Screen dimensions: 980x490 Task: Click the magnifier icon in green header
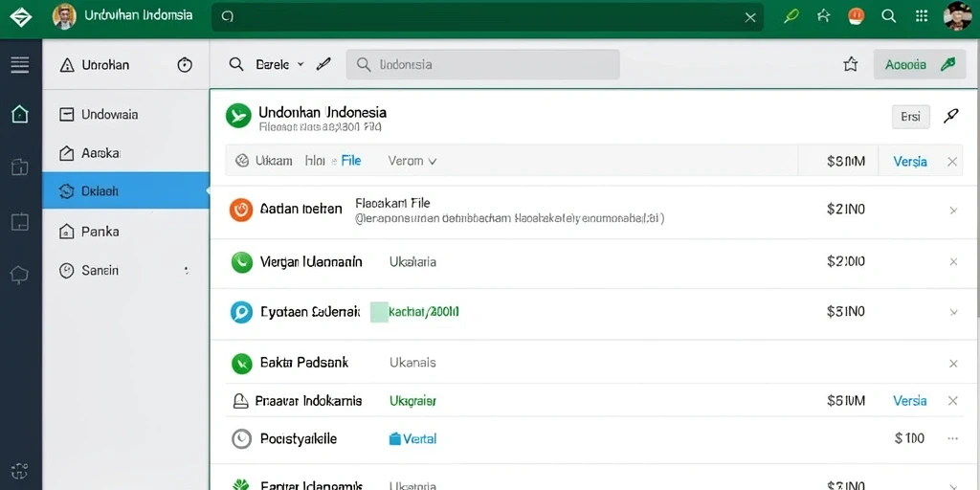click(x=889, y=16)
